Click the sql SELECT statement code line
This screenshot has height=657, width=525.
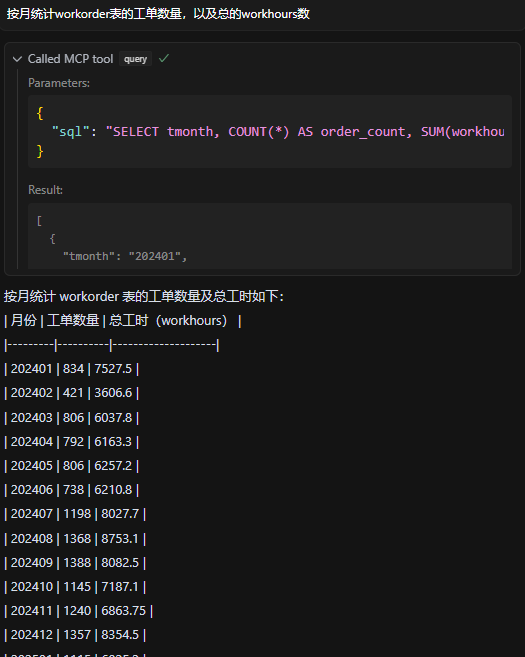pyautogui.click(x=278, y=132)
